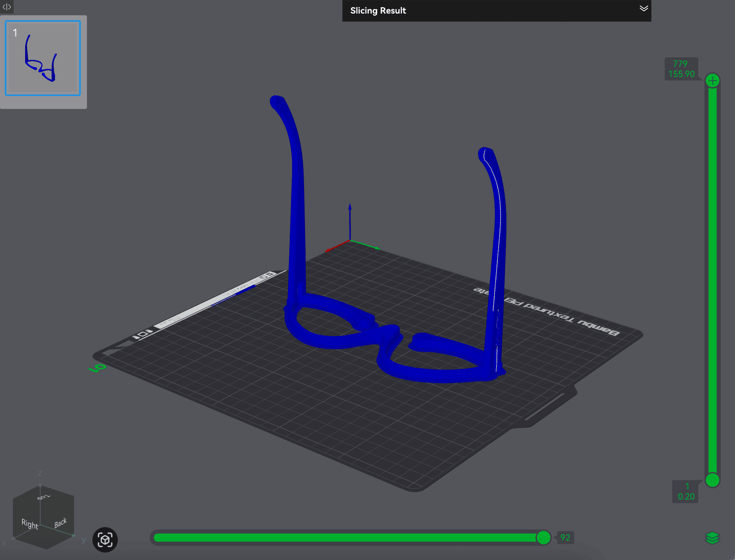
Task: Switch to Back view on the navigation cube
Action: [60, 523]
